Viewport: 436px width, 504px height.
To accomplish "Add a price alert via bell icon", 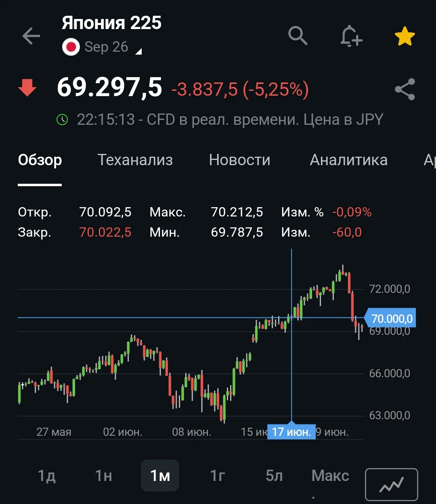I will [x=351, y=36].
